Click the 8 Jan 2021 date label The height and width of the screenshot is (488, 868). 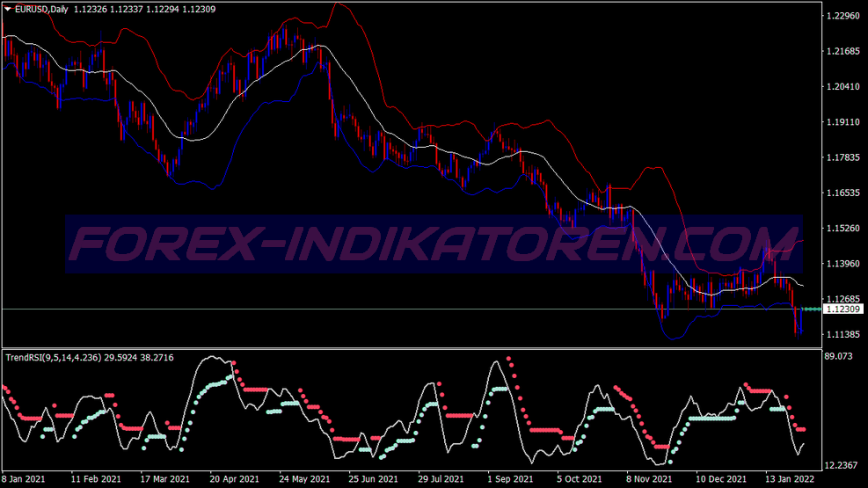23,479
